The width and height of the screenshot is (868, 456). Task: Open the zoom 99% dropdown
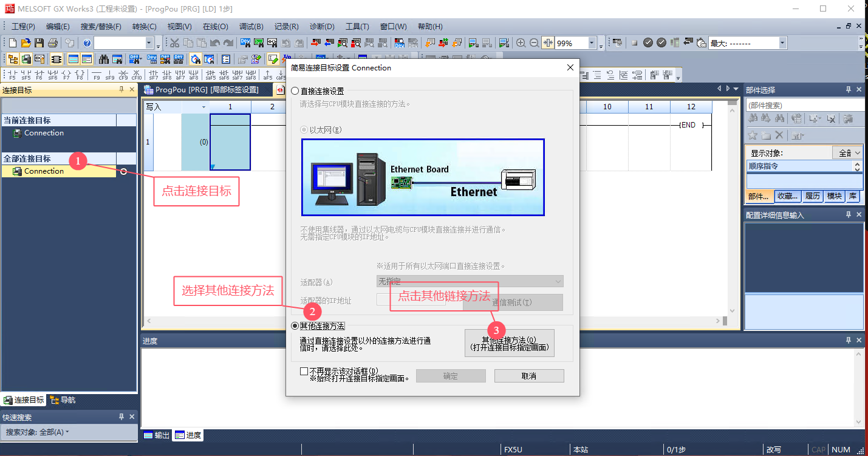(x=592, y=43)
